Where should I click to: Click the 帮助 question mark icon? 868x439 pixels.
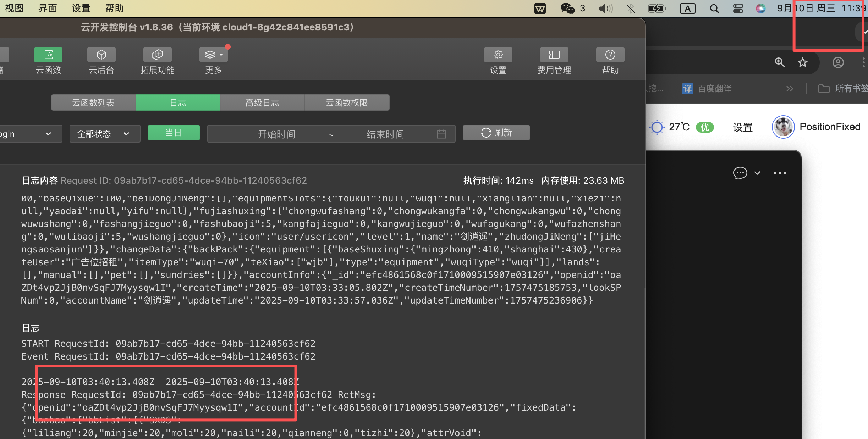610,55
